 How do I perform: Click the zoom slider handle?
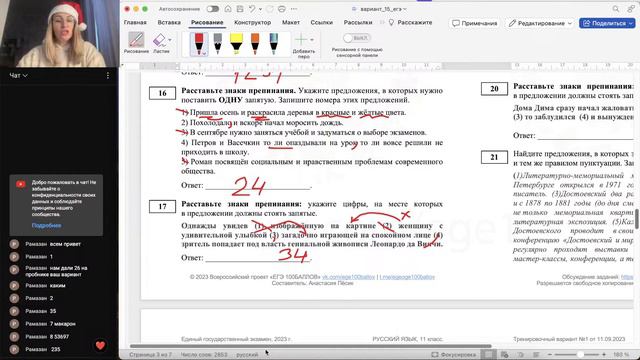coord(580,355)
